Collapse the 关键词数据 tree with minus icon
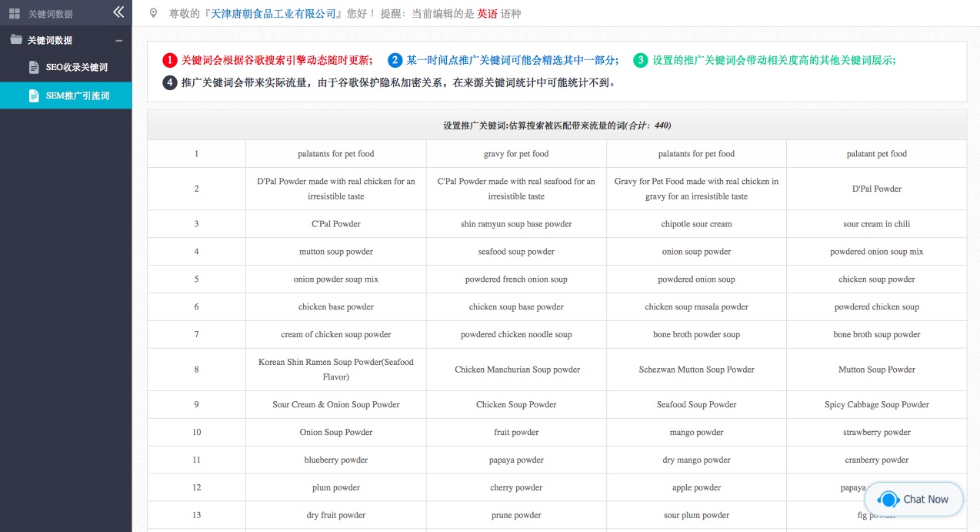 tap(118, 40)
